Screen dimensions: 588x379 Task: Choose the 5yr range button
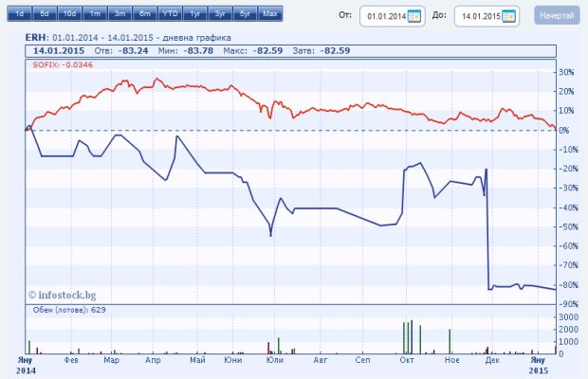246,14
